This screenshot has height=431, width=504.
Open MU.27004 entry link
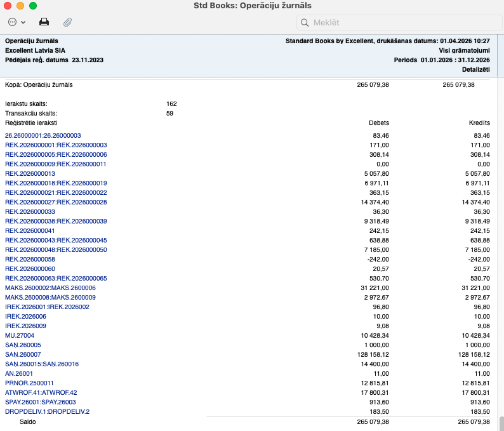point(20,336)
